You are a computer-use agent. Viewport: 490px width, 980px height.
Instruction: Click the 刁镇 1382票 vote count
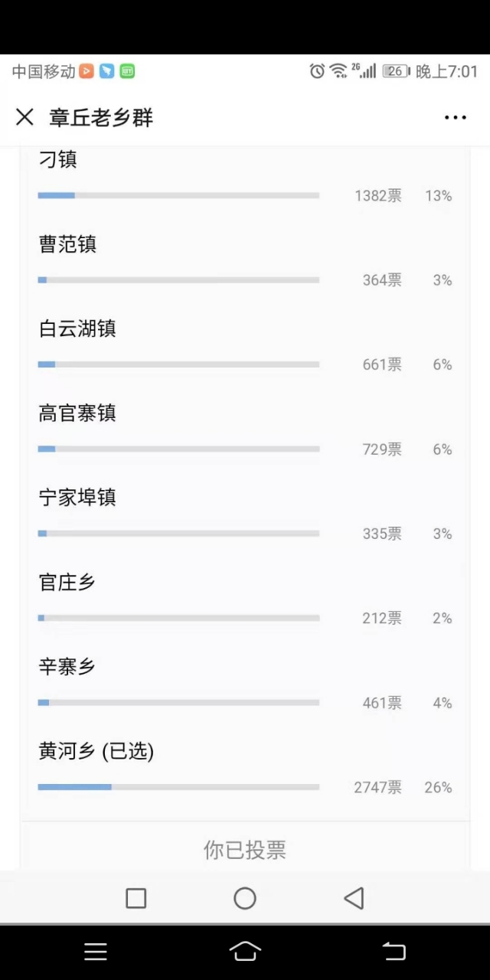pyautogui.click(x=377, y=196)
